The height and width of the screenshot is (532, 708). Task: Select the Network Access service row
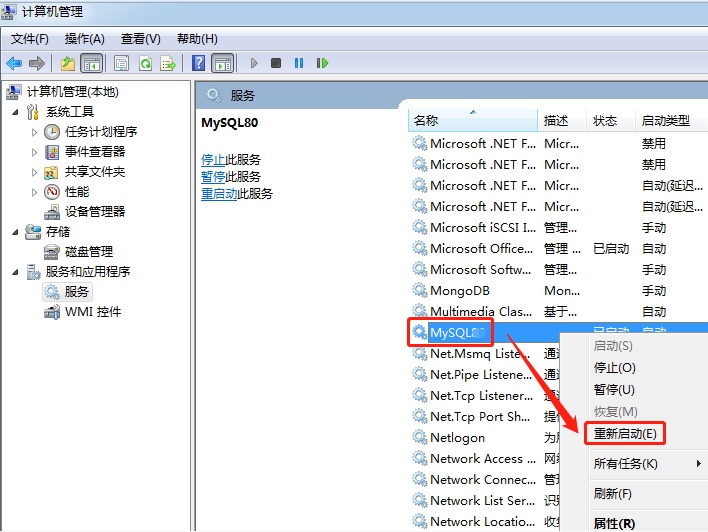point(484,458)
